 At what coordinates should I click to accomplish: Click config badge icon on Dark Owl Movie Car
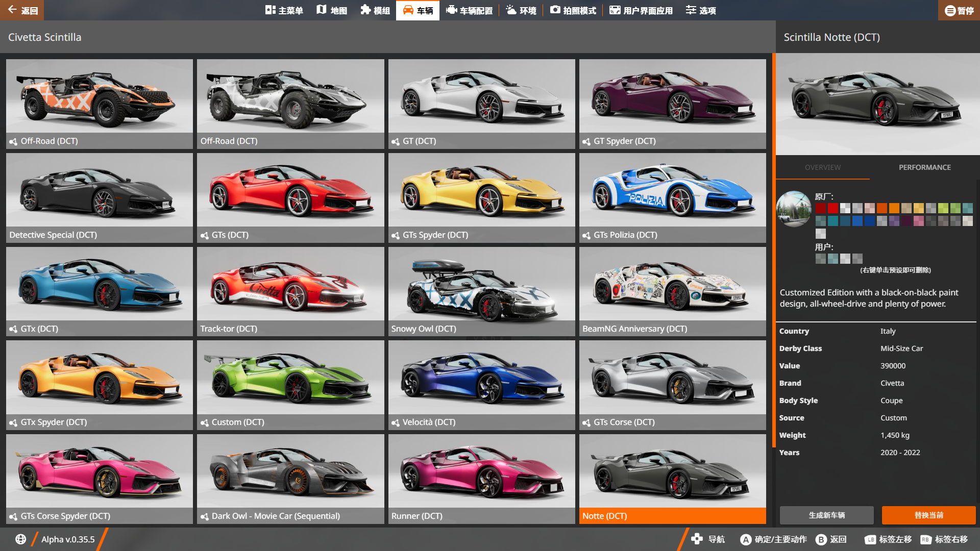tap(205, 516)
